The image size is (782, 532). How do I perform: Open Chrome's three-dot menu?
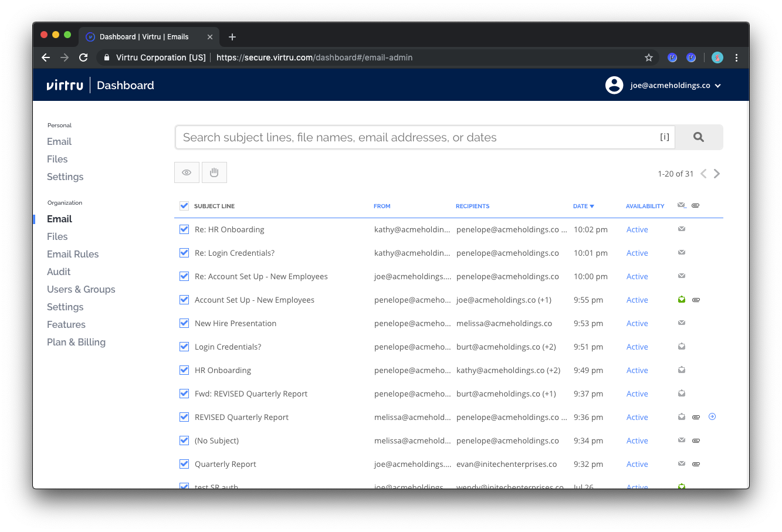tap(736, 57)
